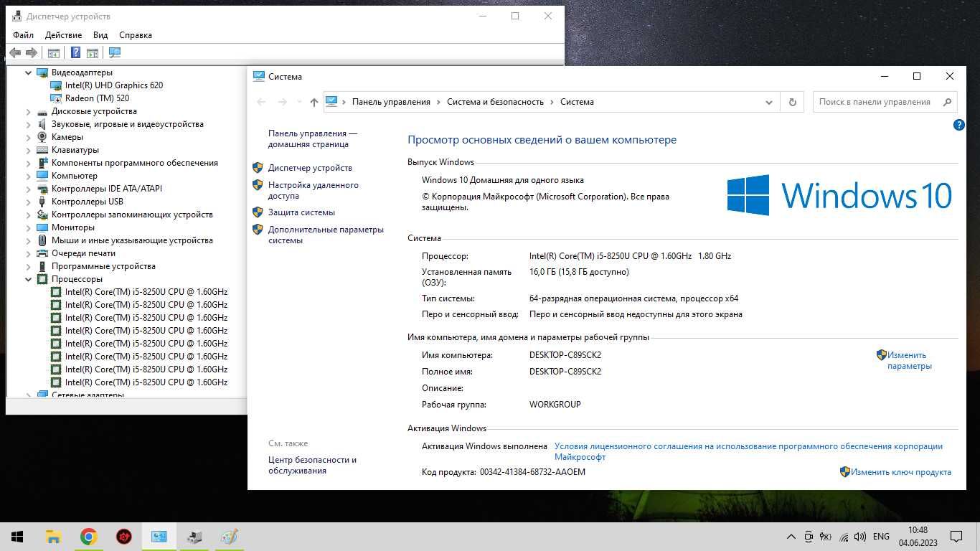Click the Windows Start button
The height and width of the screenshot is (551, 980).
coord(17,537)
